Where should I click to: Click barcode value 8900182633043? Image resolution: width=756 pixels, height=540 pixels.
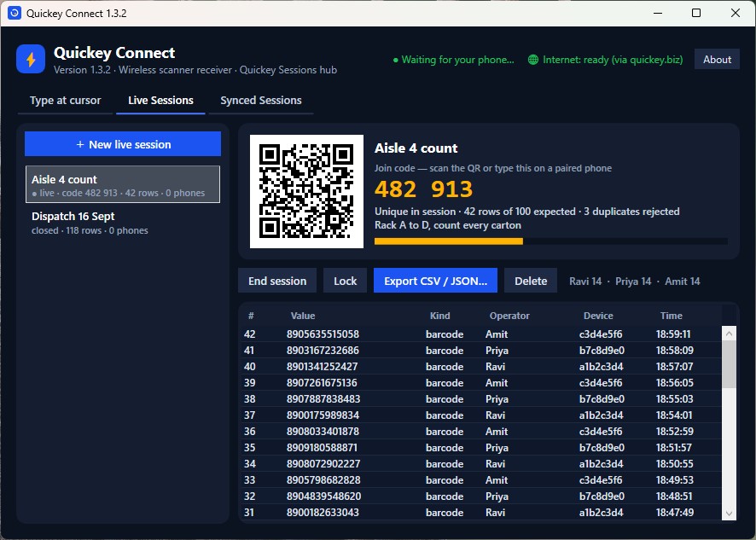click(323, 513)
